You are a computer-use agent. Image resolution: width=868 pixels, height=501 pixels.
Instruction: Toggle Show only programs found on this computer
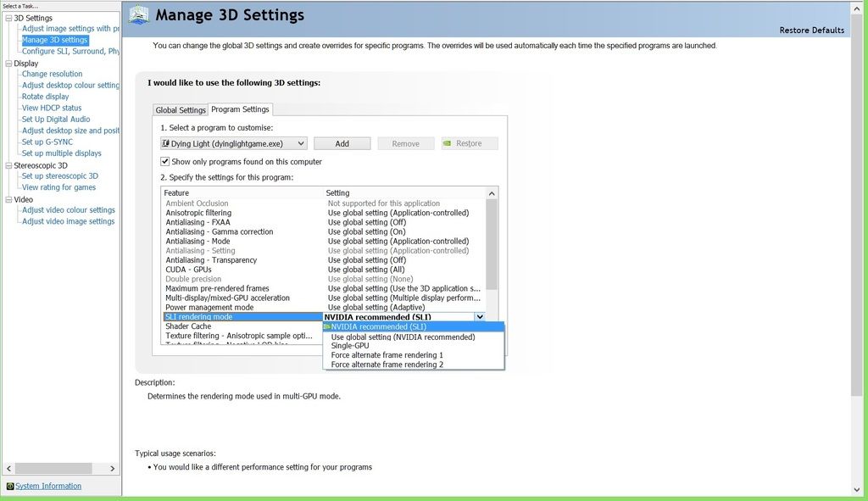pos(164,162)
